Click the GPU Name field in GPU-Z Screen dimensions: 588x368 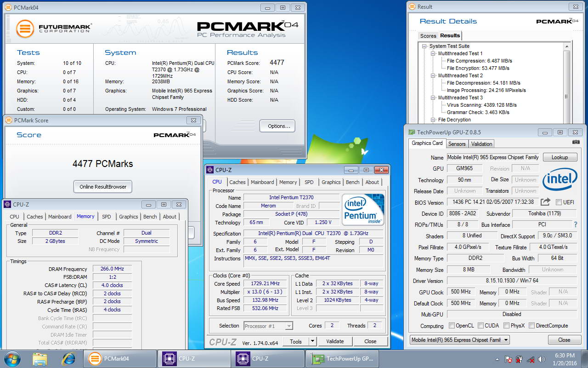click(x=493, y=157)
